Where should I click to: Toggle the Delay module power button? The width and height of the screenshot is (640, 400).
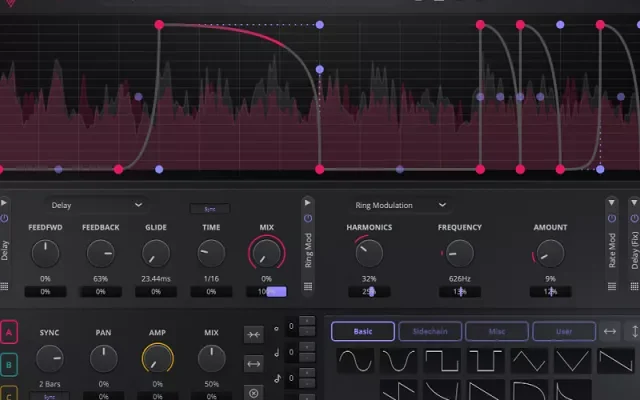(x=4, y=217)
